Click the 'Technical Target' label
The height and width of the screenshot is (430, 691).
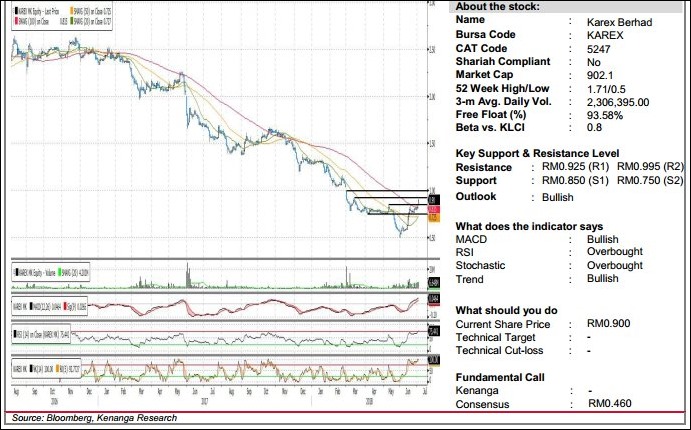point(495,337)
